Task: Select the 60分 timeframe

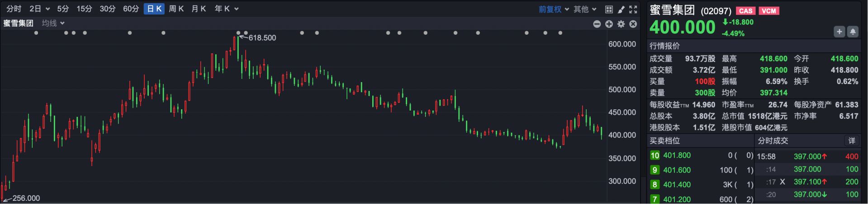Action: [131, 9]
